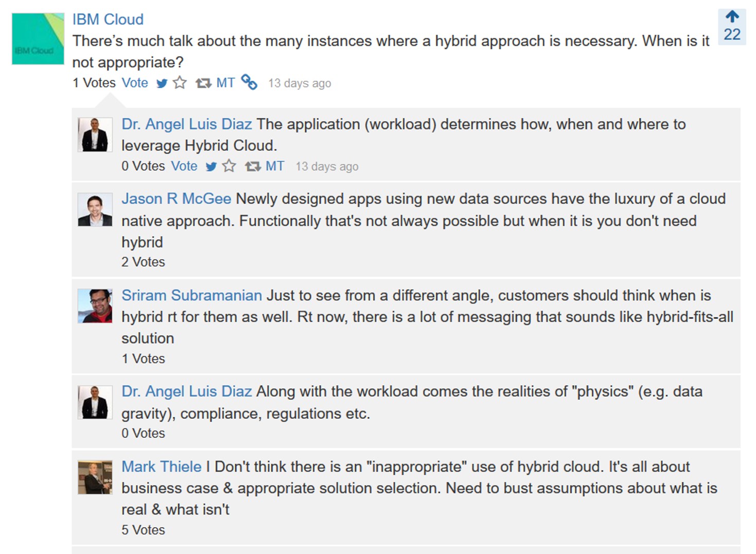Image resolution: width=756 pixels, height=554 pixels.
Task: Copy permalink using chain link icon
Action: tap(249, 82)
